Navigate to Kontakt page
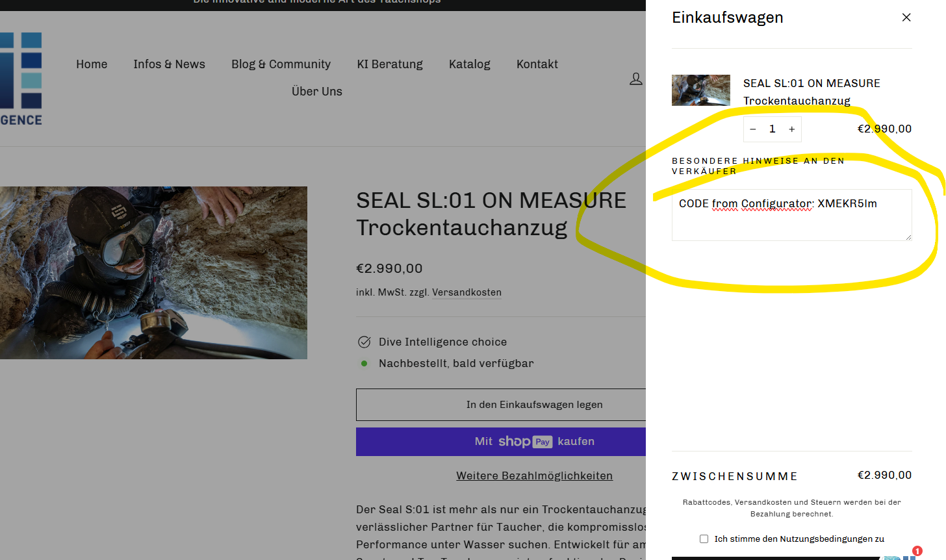The width and height of the screenshot is (946, 560). tap(537, 64)
